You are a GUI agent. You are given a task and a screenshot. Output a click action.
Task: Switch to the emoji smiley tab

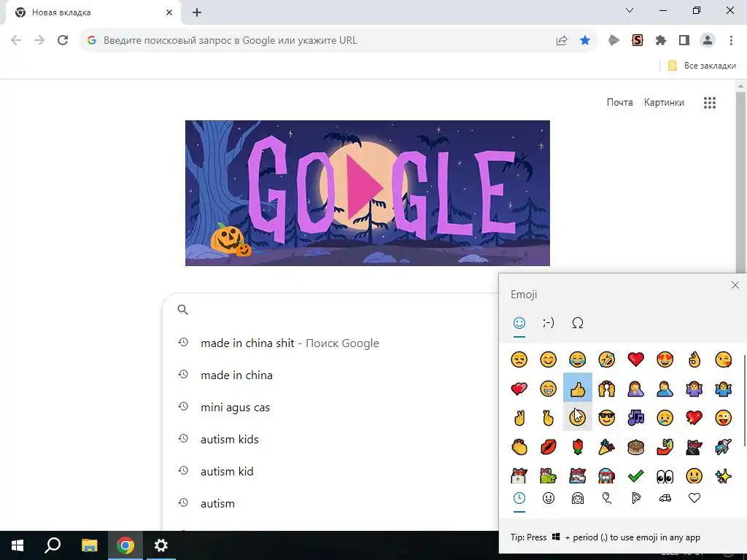click(x=519, y=323)
